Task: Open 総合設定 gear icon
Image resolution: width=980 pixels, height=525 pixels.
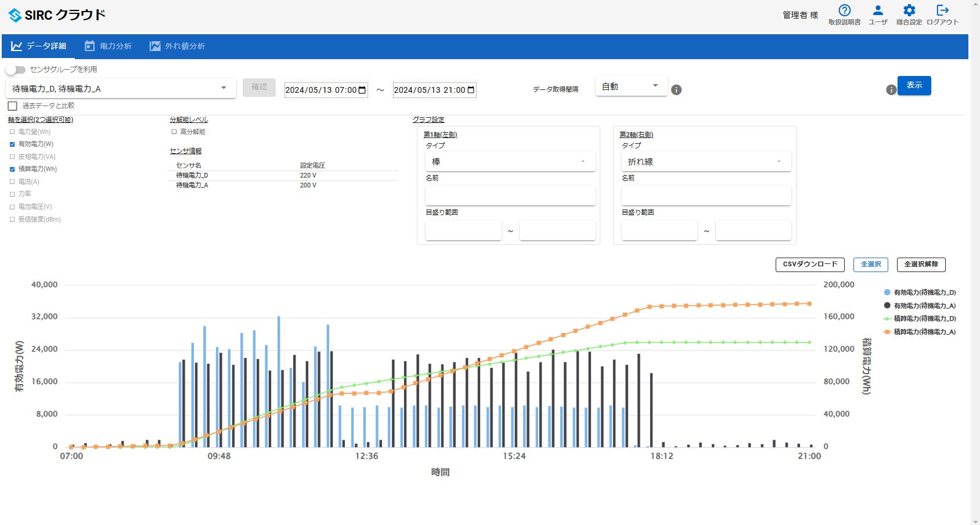Action: [909, 11]
